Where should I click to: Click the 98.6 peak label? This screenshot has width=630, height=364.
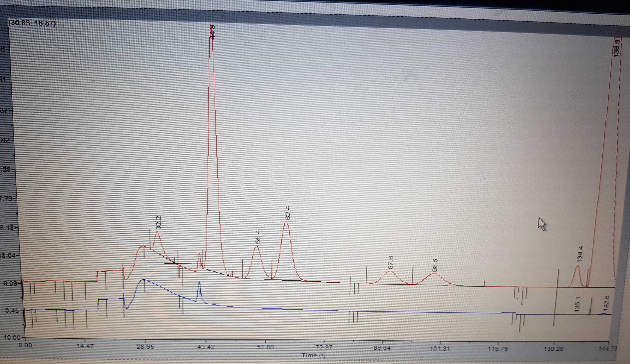[435, 265]
